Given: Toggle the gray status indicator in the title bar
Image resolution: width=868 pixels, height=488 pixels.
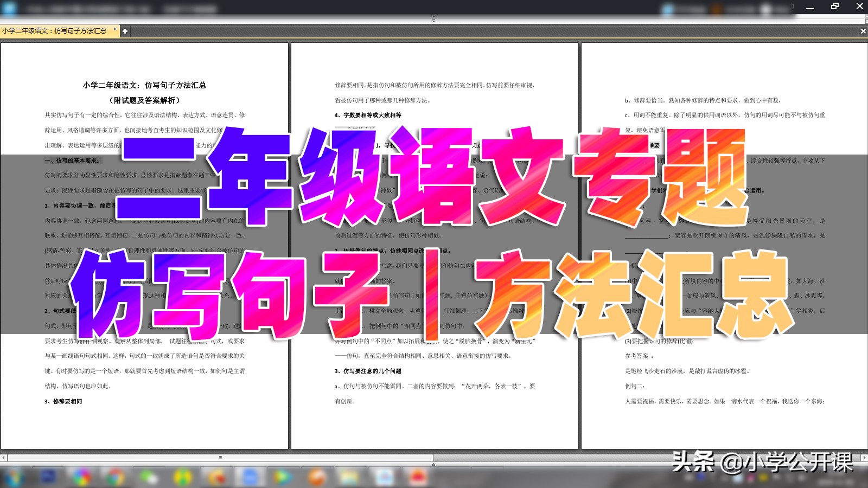Looking at the screenshot, I should point(766,8).
